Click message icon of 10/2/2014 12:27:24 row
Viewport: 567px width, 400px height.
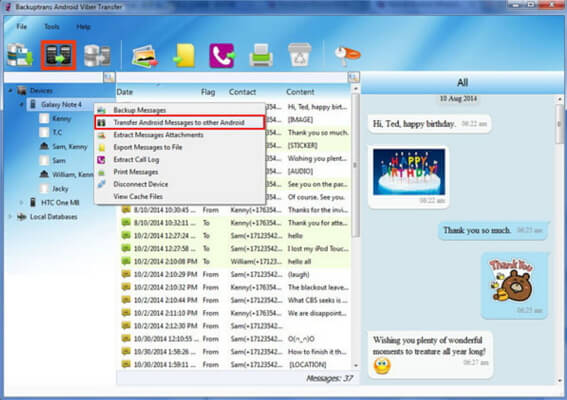pyautogui.click(x=126, y=235)
